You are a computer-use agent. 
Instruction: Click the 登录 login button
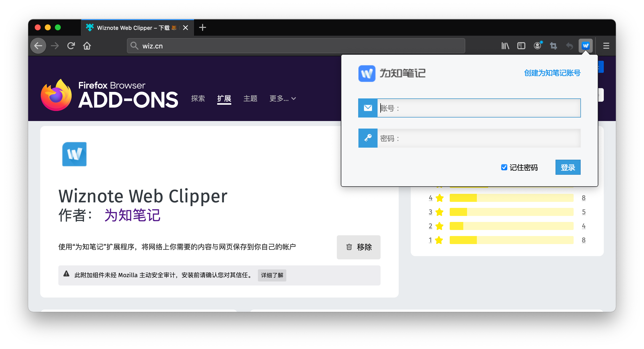(x=568, y=167)
